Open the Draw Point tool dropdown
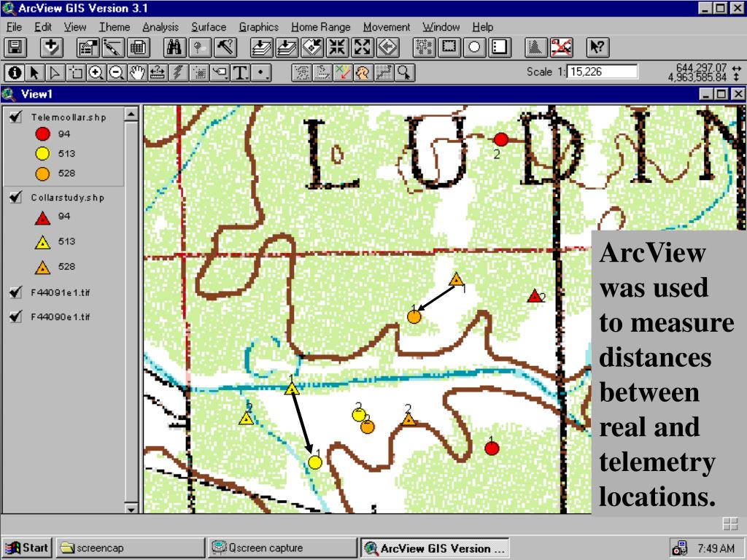This screenshot has height=560, width=747. pyautogui.click(x=261, y=73)
